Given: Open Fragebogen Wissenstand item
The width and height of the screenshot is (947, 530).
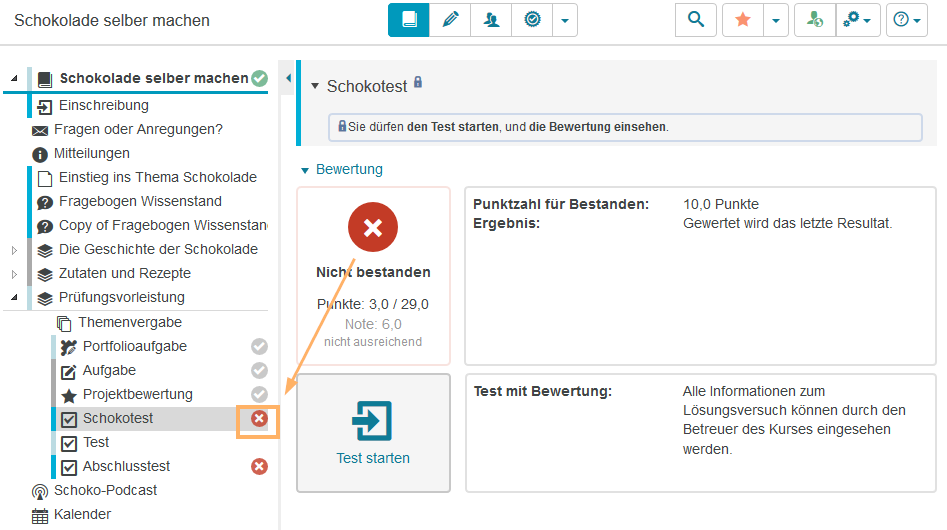Looking at the screenshot, I should tap(140, 201).
